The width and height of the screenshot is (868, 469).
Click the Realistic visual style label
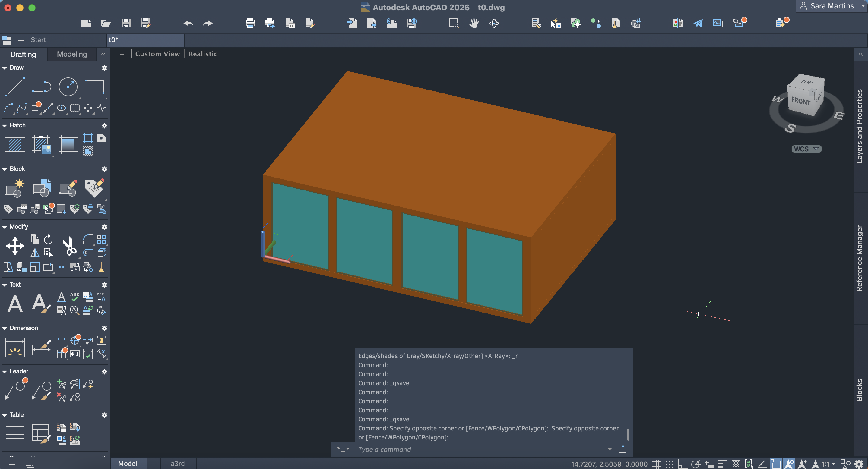click(x=202, y=54)
